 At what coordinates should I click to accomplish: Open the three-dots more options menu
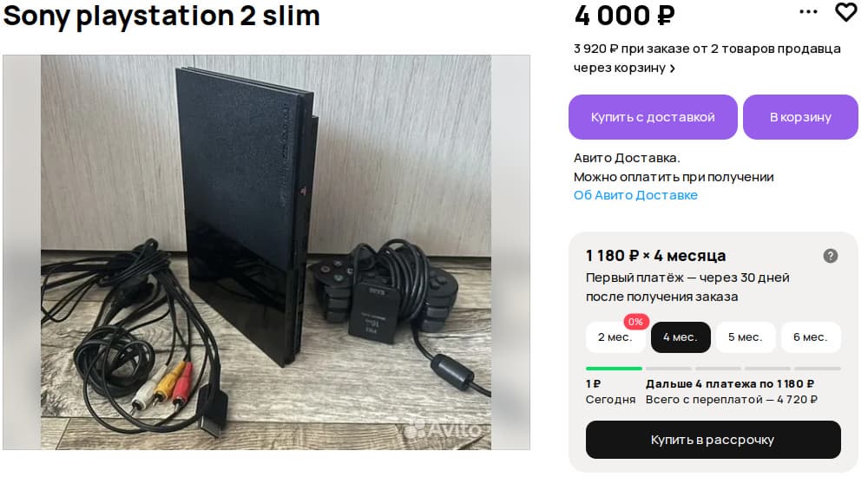tap(808, 12)
